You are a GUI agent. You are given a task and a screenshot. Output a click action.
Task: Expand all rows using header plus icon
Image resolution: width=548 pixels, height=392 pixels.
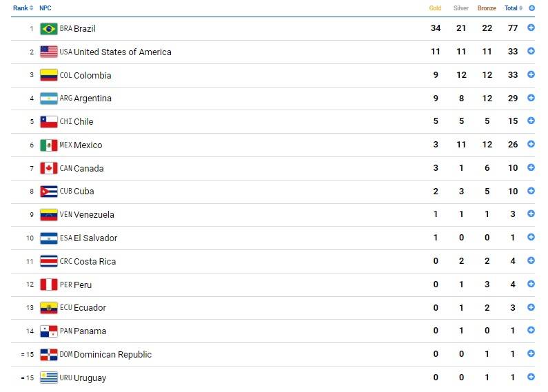coord(531,8)
